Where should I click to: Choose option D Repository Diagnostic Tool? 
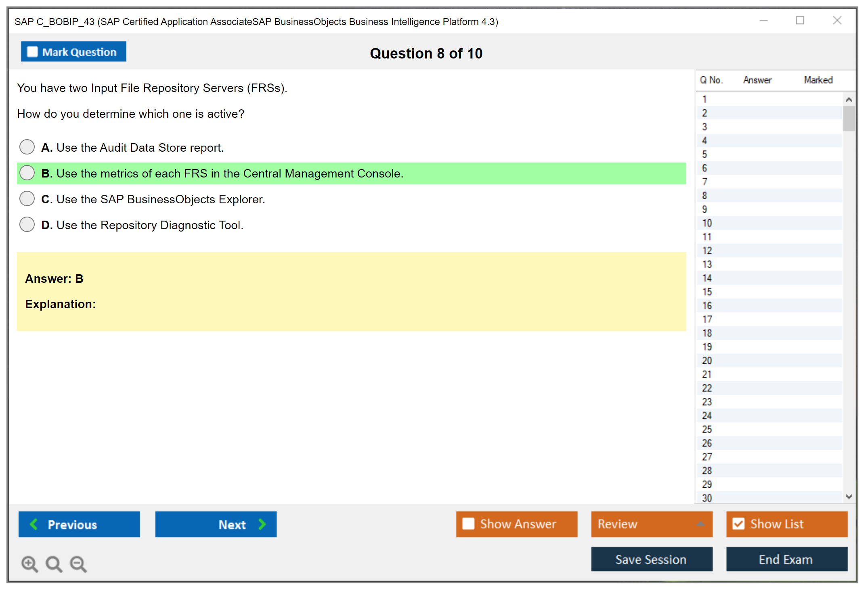tap(27, 225)
